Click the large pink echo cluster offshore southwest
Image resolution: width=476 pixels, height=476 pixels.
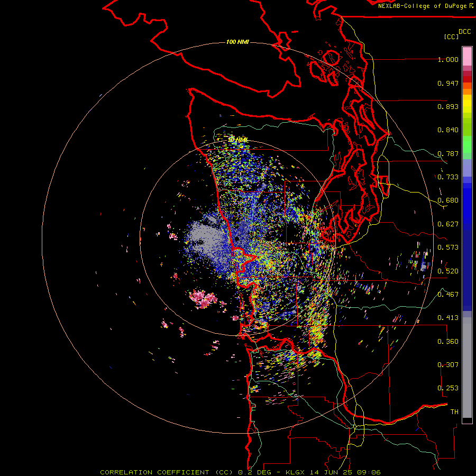point(204,299)
